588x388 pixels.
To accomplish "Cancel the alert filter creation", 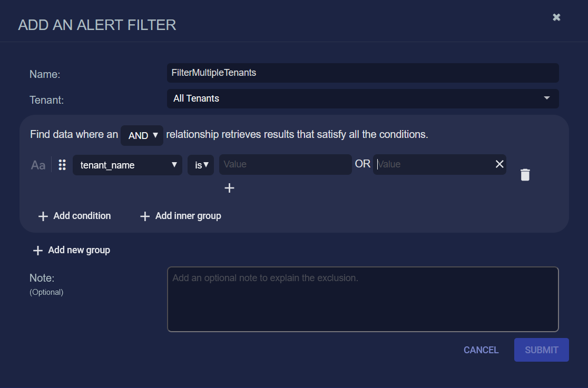I will click(481, 350).
